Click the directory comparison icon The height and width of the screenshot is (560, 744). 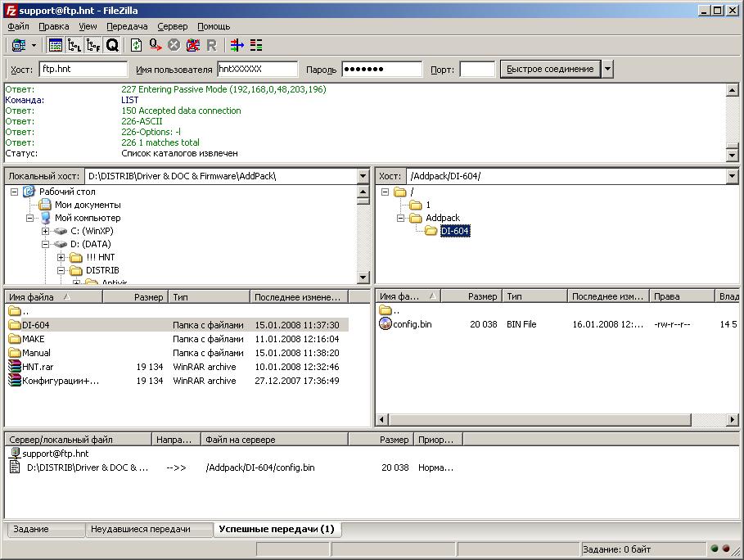[255, 45]
